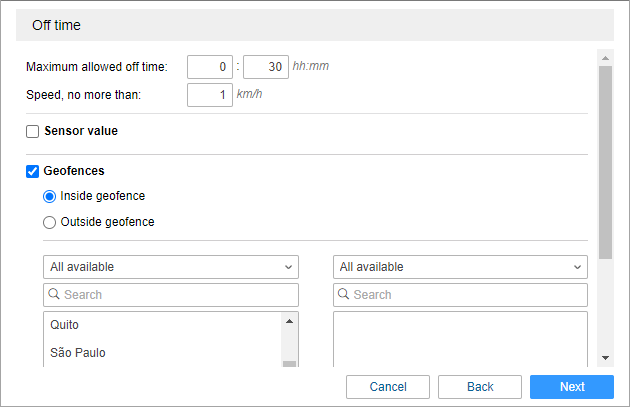Uncheck the Geofences checkbox

coord(33,171)
